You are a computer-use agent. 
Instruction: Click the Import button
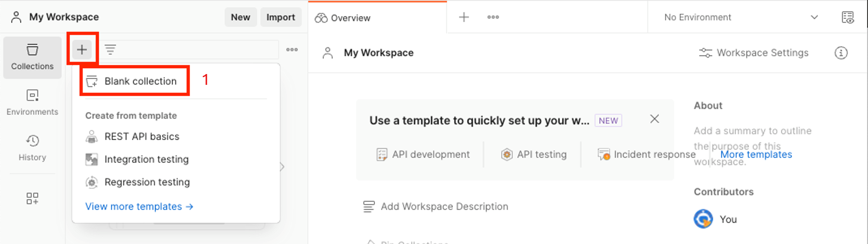click(280, 17)
